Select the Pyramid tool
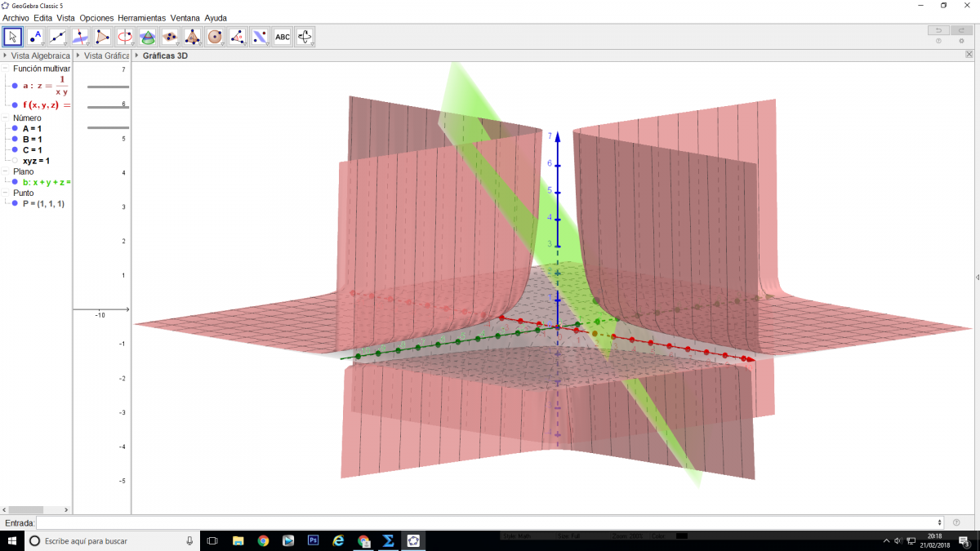 coord(193,37)
